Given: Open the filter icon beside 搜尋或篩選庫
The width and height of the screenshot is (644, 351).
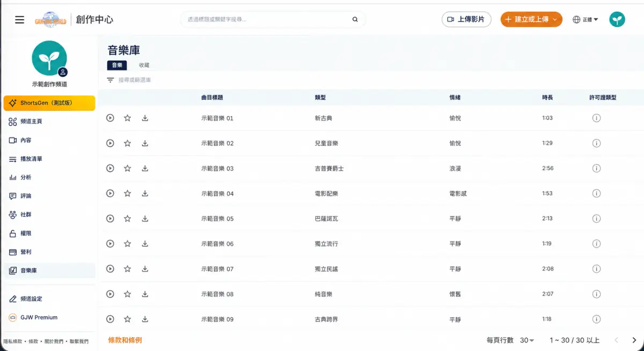Looking at the screenshot, I should click(110, 80).
